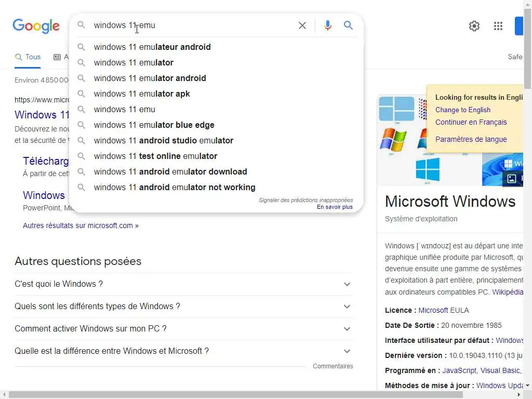
Task: Select suggestion 'windows 11 android emulator not working'
Action: pyautogui.click(x=216, y=187)
